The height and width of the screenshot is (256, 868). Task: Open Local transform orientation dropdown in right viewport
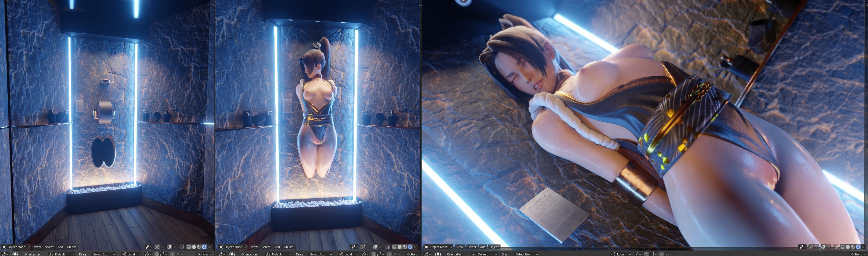(x=620, y=254)
